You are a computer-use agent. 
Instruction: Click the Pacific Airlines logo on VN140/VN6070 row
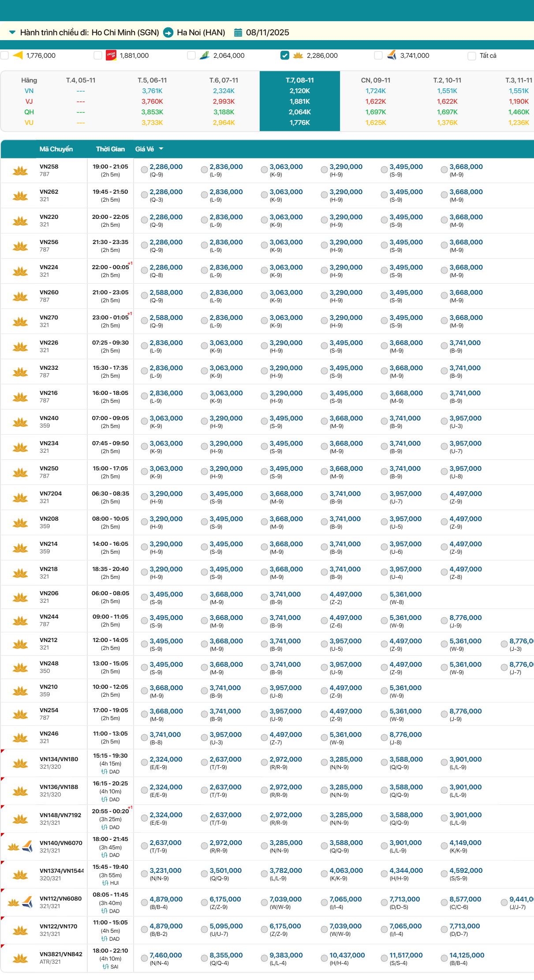click(27, 846)
